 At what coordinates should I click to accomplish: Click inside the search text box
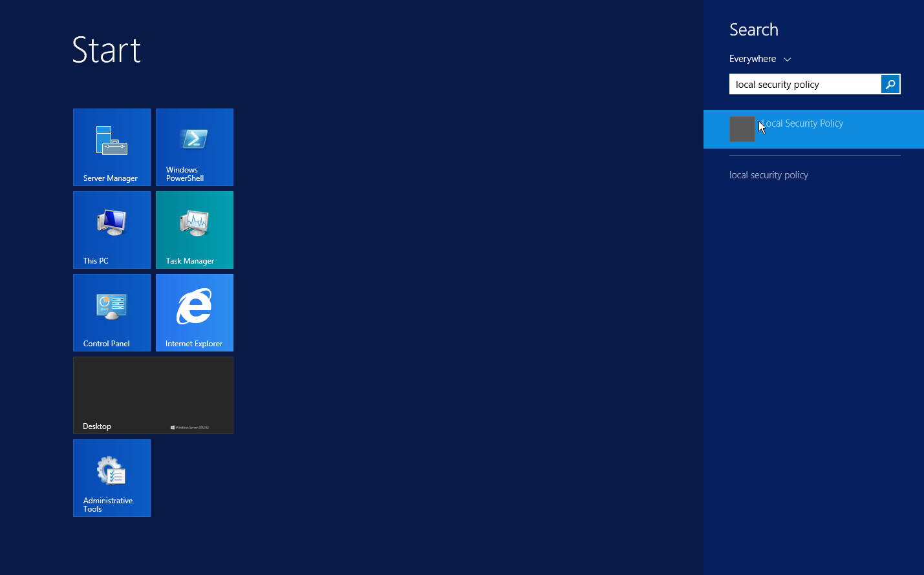[805, 84]
